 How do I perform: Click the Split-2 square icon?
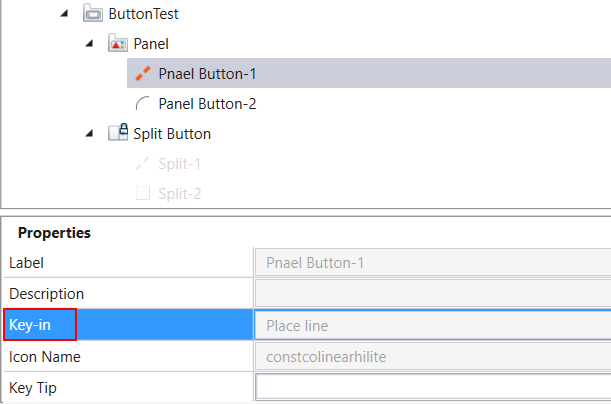(x=143, y=193)
